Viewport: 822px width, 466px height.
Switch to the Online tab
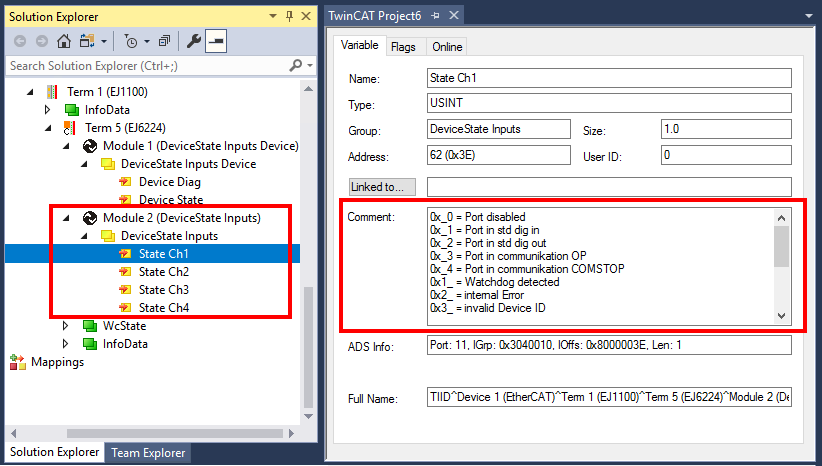click(x=447, y=47)
